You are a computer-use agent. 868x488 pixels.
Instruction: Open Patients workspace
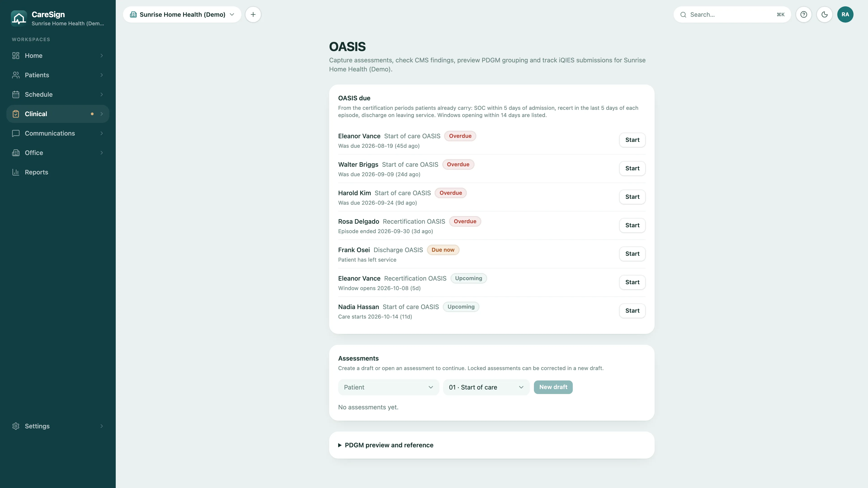click(x=58, y=75)
